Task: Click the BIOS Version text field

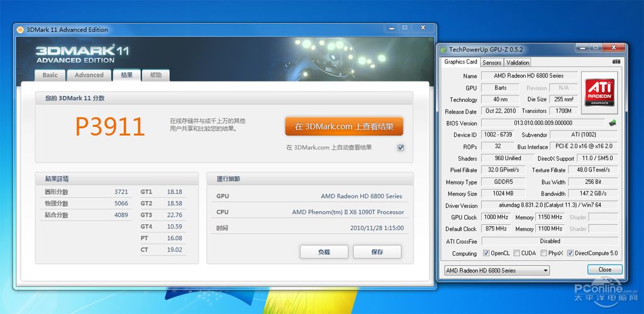Action: [543, 123]
